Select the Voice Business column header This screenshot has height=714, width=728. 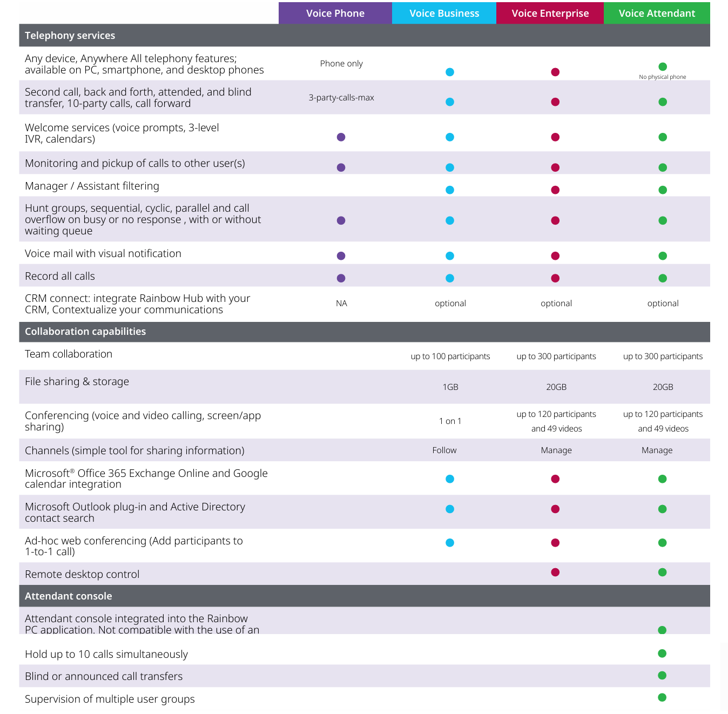(x=444, y=14)
